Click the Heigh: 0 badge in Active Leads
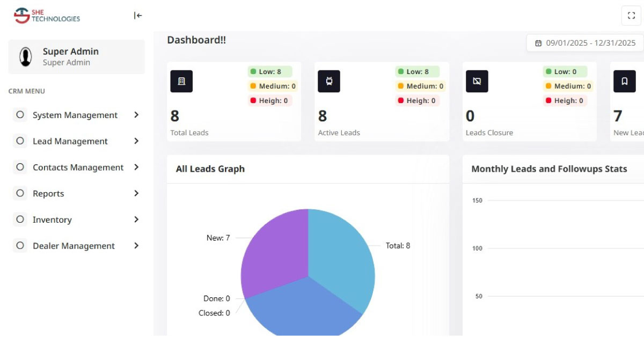 pos(418,100)
